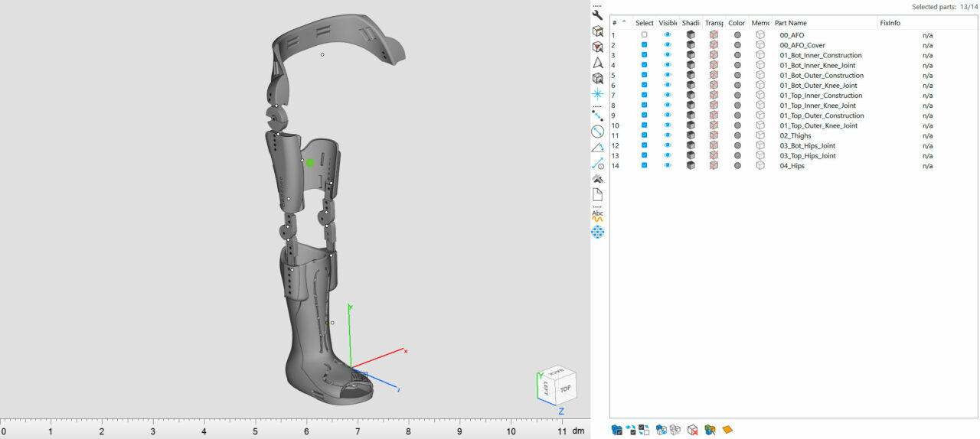The height and width of the screenshot is (439, 980).
Task: Toggle the blue star snap icon
Action: click(597, 93)
